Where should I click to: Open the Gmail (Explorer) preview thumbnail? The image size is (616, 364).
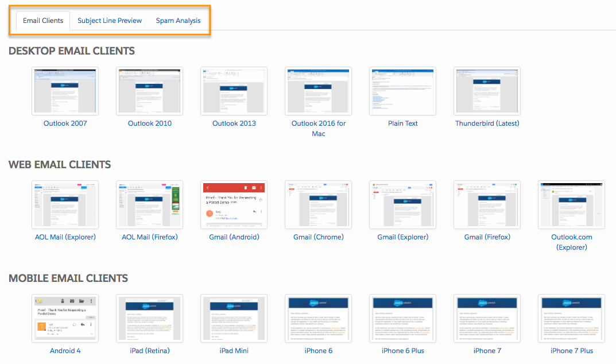[402, 205]
